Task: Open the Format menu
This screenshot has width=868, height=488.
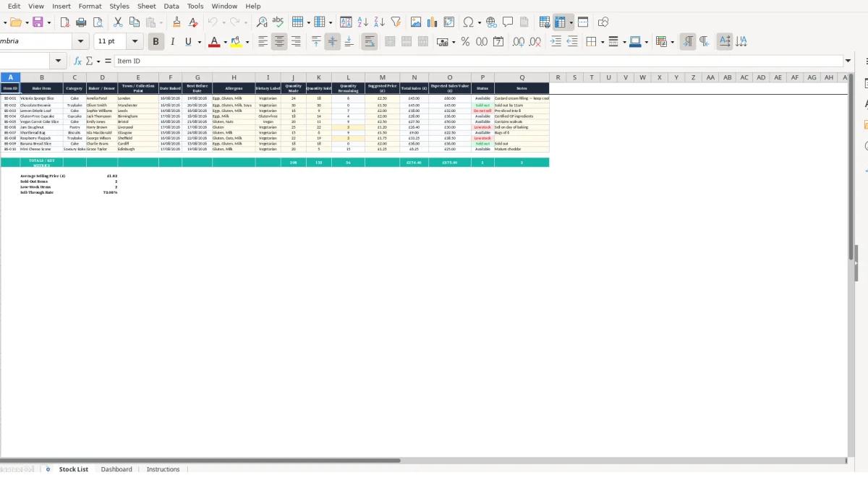Action: (90, 6)
